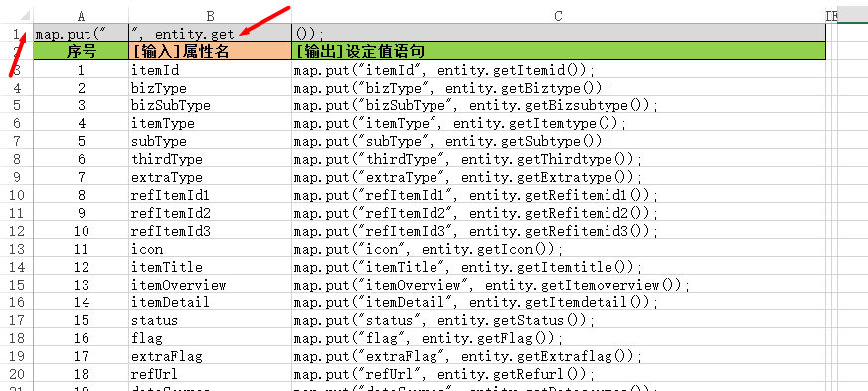
Task: Click sequence number 9 cell in row 11
Action: (81, 213)
